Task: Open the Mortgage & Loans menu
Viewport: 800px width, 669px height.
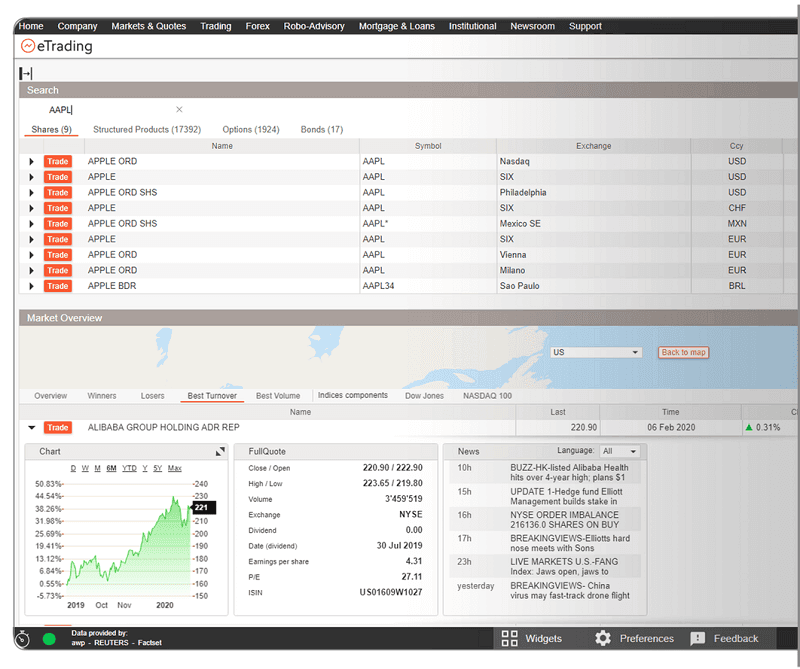Action: 396,26
